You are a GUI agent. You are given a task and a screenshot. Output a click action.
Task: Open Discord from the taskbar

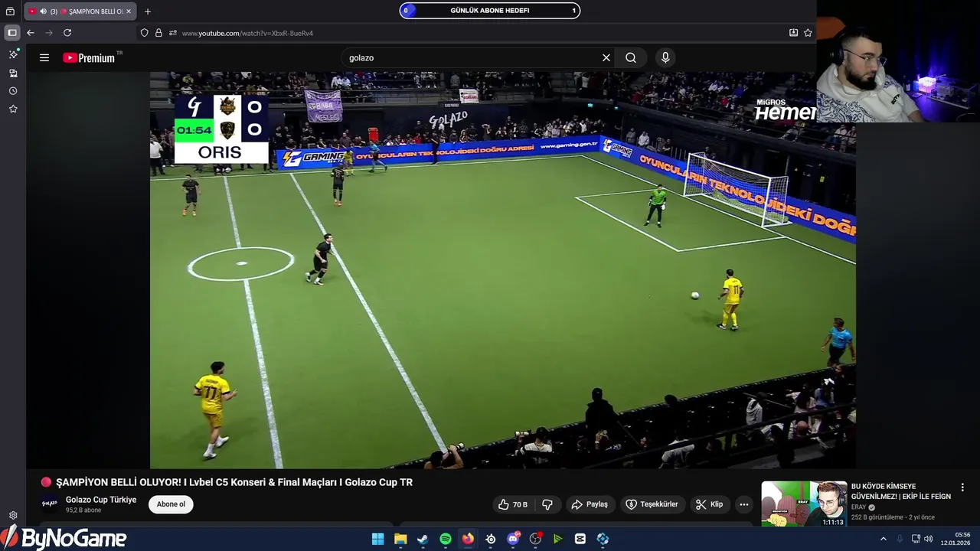513,539
